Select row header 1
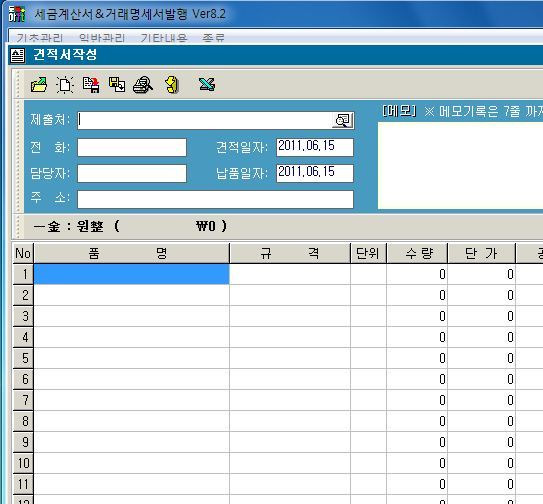 (x=23, y=274)
